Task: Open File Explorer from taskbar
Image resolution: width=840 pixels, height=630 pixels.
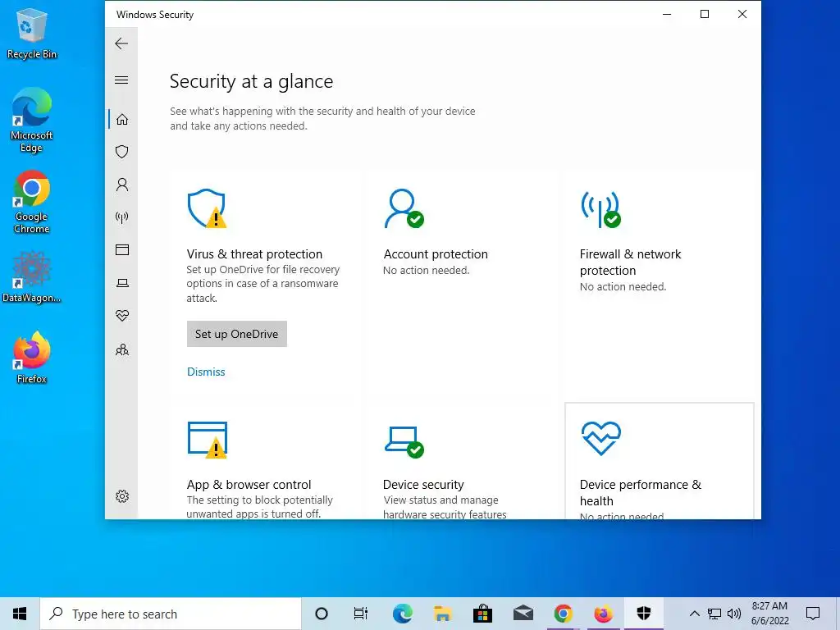Action: [x=442, y=614]
